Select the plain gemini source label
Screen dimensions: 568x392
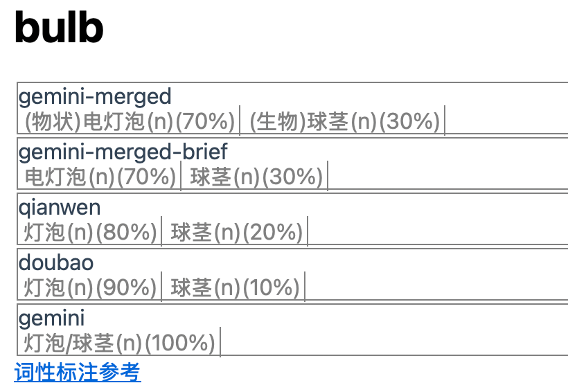(52, 318)
